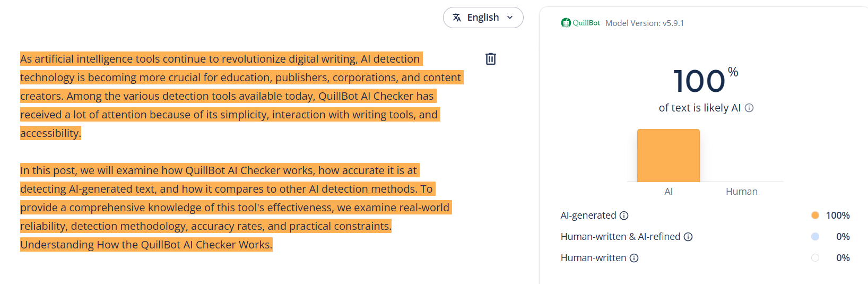Image resolution: width=868 pixels, height=284 pixels.
Task: Click the Model Version v5.9.1 text
Action: pyautogui.click(x=644, y=23)
